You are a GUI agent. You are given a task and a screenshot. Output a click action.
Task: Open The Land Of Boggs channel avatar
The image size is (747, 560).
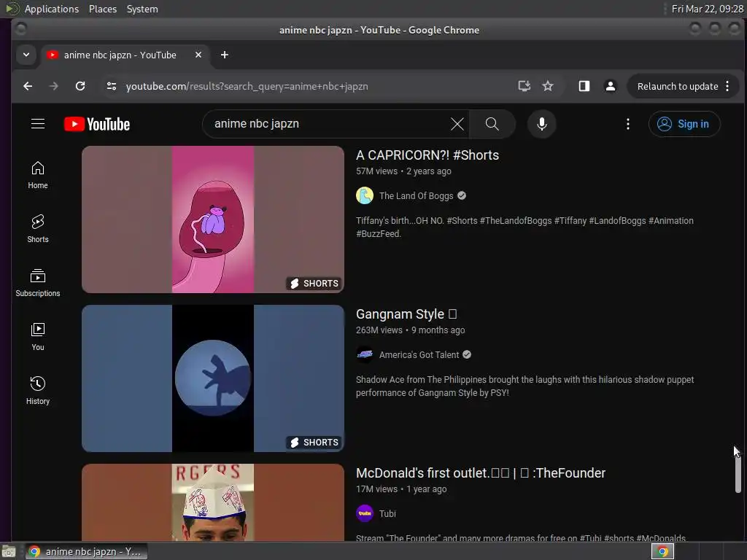point(365,195)
